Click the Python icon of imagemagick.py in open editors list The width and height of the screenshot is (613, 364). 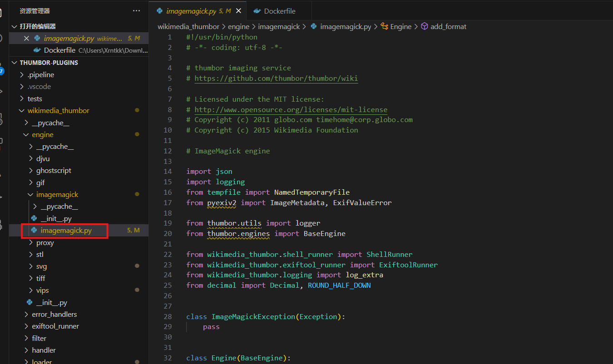click(x=37, y=39)
